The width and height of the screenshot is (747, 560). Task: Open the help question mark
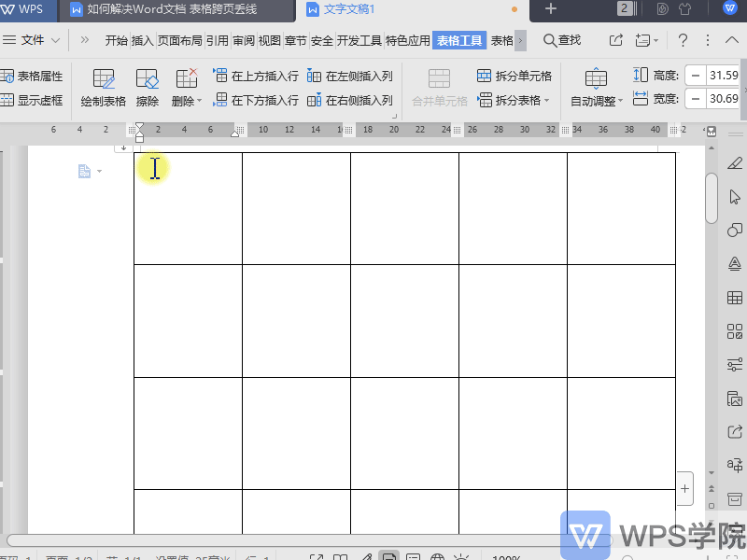683,40
